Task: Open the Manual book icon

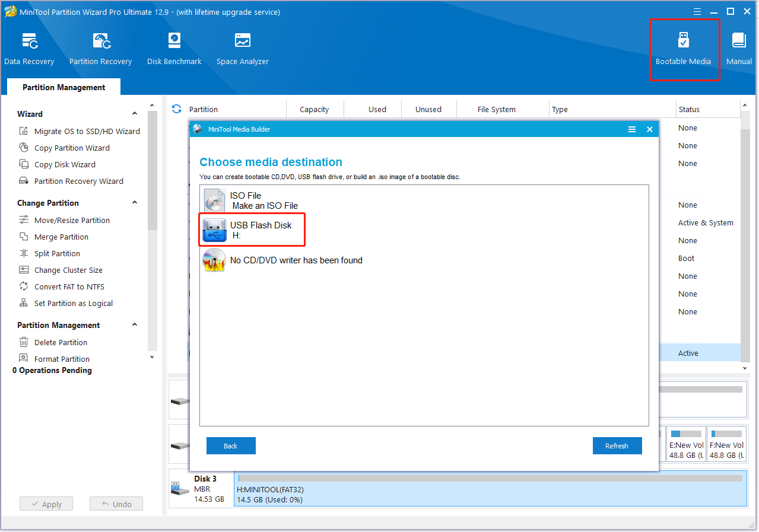Action: pyautogui.click(x=739, y=49)
